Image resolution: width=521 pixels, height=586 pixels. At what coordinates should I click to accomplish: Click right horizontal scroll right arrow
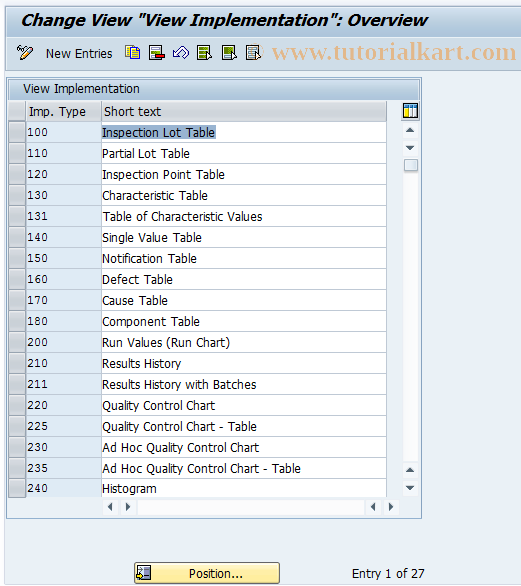pyautogui.click(x=391, y=507)
